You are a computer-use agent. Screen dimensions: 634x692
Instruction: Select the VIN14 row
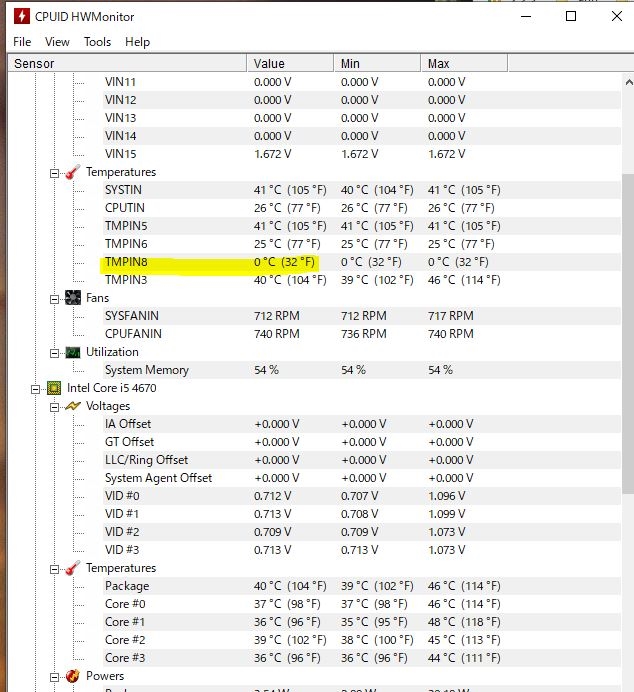pos(362,136)
